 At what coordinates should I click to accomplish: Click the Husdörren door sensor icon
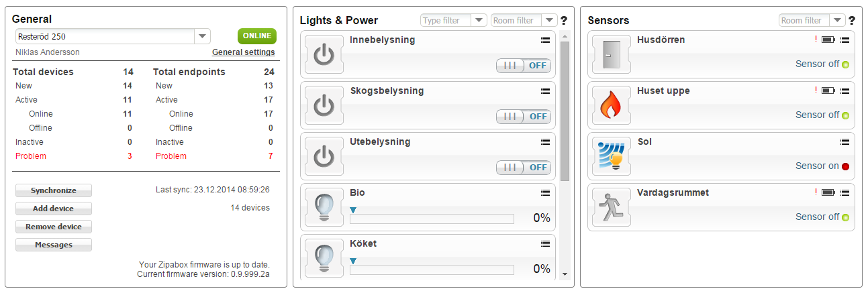pos(612,55)
